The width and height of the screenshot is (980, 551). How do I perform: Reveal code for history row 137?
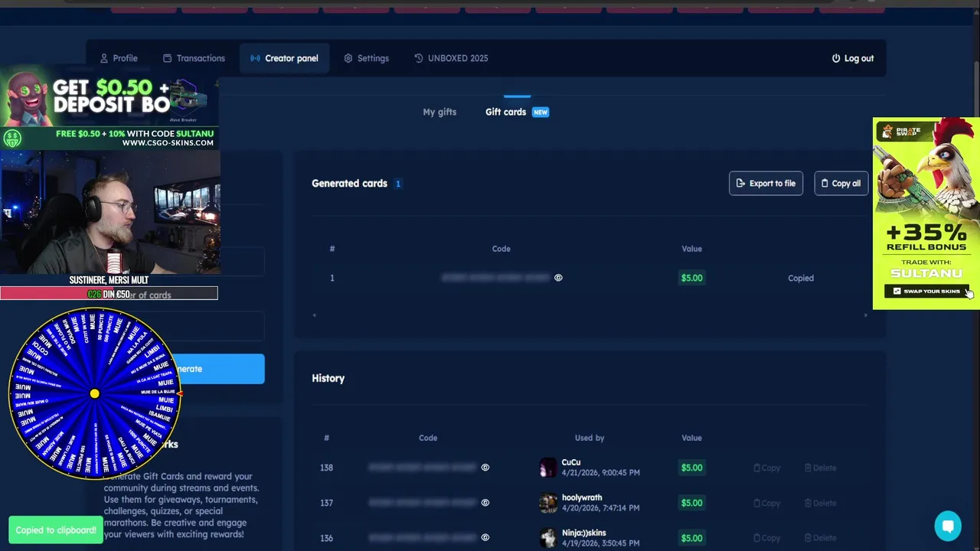click(485, 503)
